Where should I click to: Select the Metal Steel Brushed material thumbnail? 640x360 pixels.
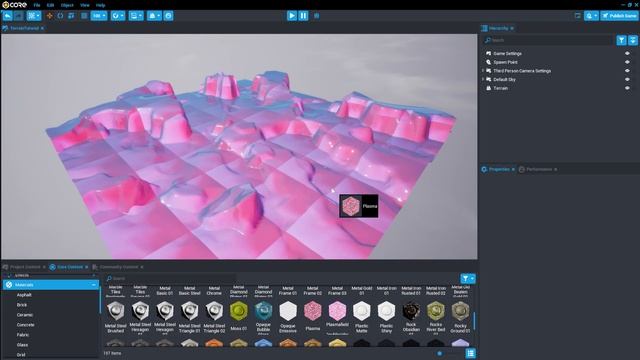click(116, 311)
